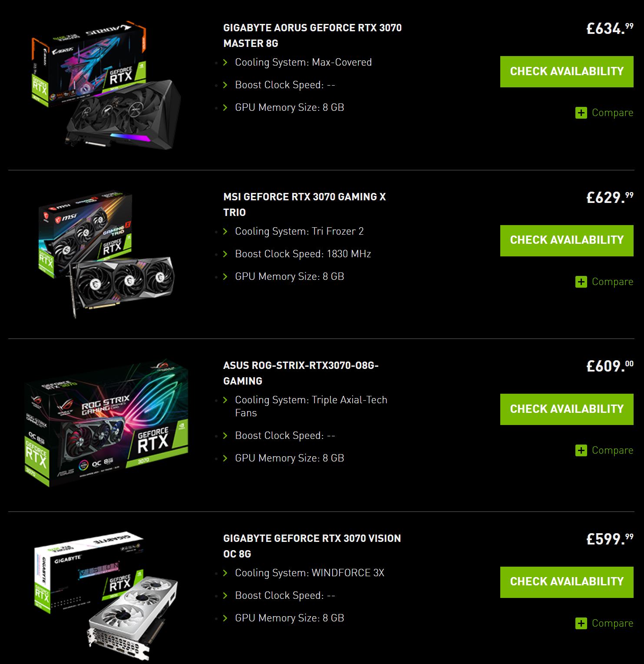The image size is (644, 664).
Task: Open the MSI Gaming X Trio product image
Action: click(106, 254)
